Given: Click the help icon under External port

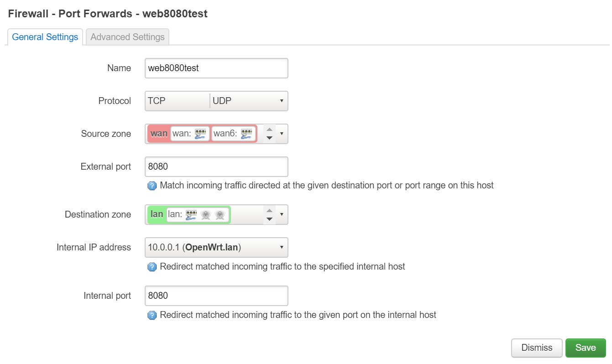Looking at the screenshot, I should (x=152, y=186).
